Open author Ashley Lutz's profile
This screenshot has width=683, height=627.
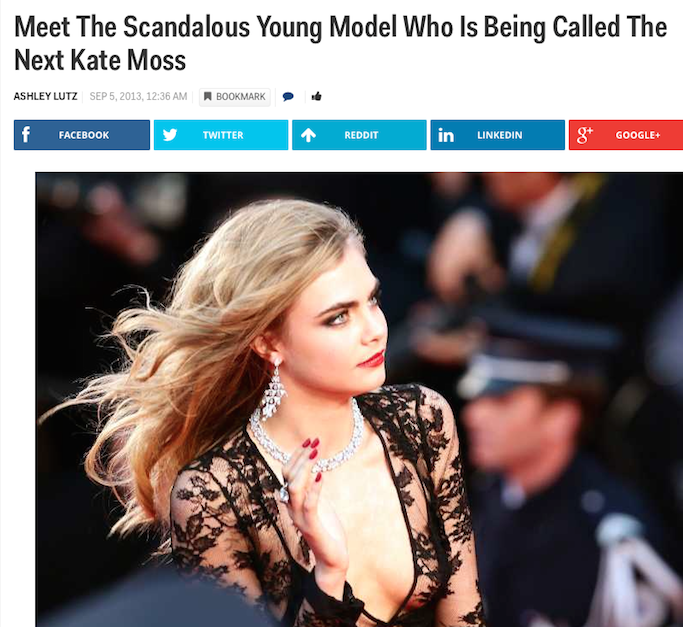(x=45, y=96)
